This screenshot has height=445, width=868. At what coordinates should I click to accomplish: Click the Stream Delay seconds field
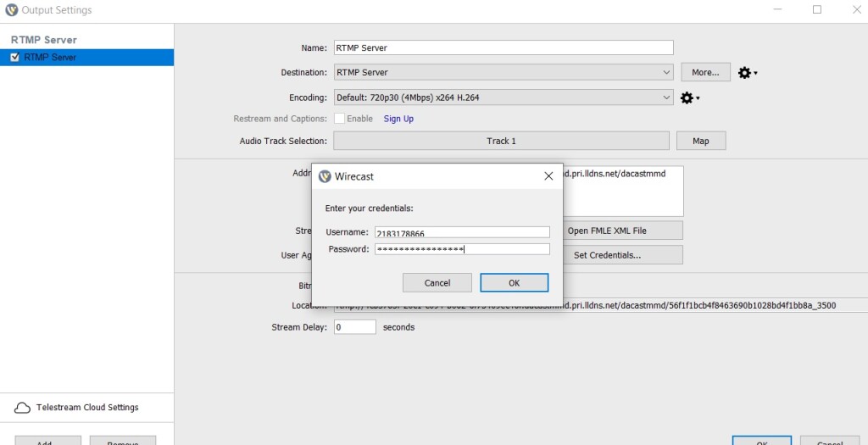[x=355, y=327]
